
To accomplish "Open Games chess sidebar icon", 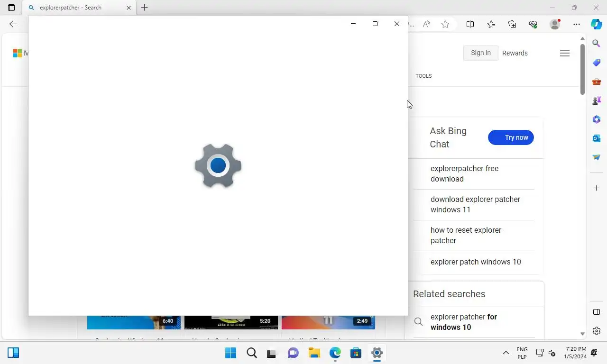I will (x=597, y=100).
